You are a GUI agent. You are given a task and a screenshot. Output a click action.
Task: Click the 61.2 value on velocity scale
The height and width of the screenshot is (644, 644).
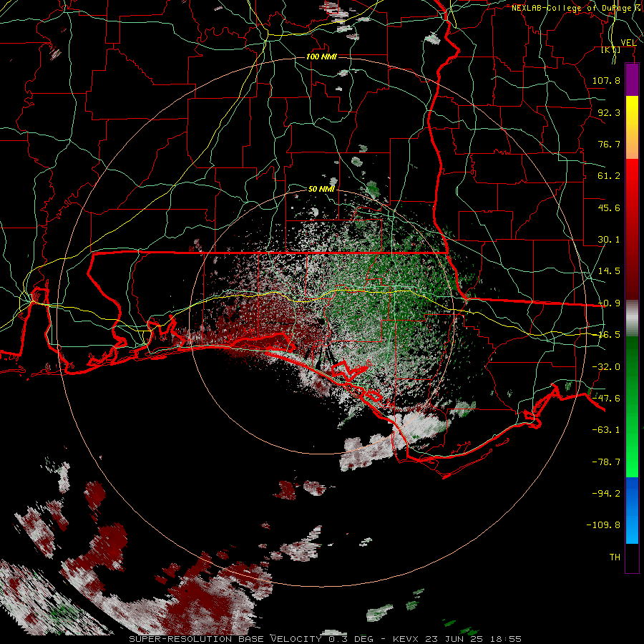click(609, 176)
